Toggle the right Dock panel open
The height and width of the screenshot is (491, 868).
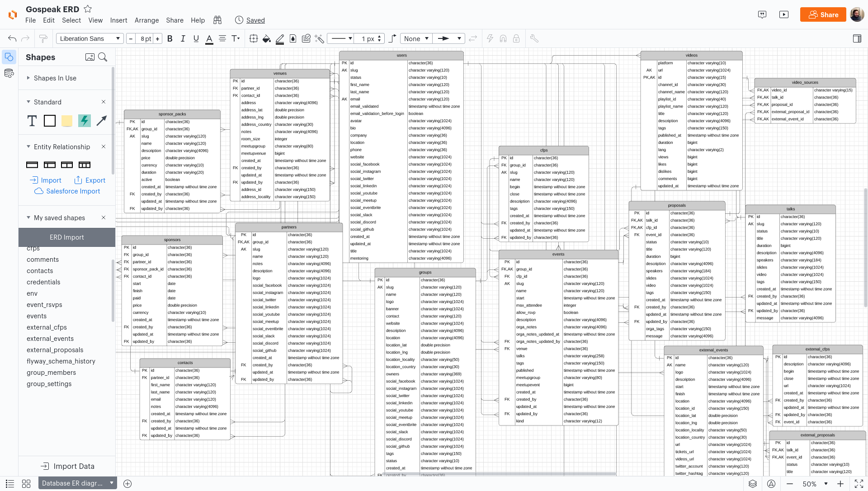tap(858, 38)
